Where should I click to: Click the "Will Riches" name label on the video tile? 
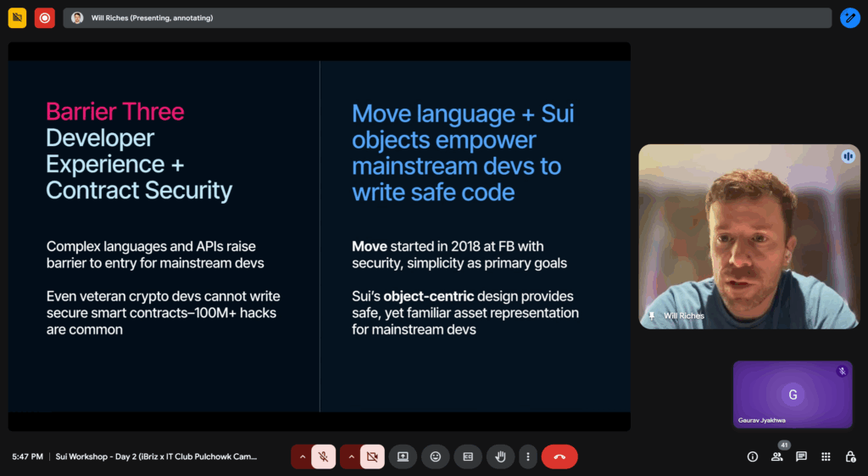tap(684, 316)
